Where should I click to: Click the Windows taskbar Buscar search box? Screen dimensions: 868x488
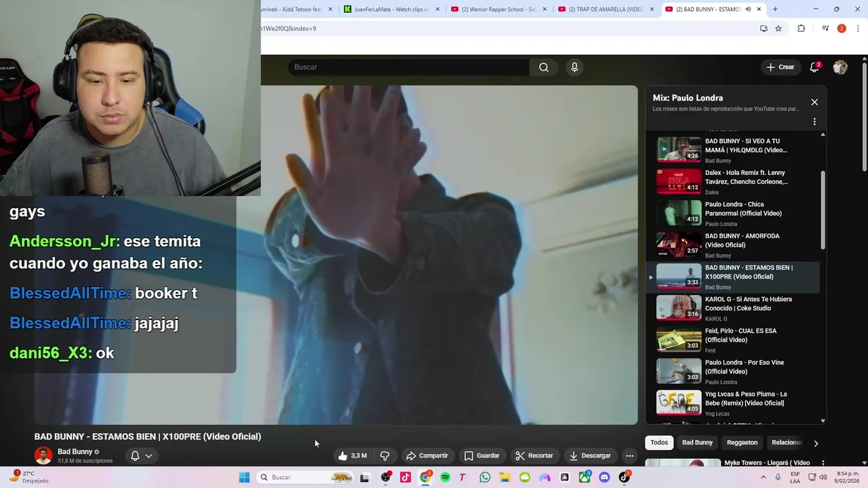[307, 477]
